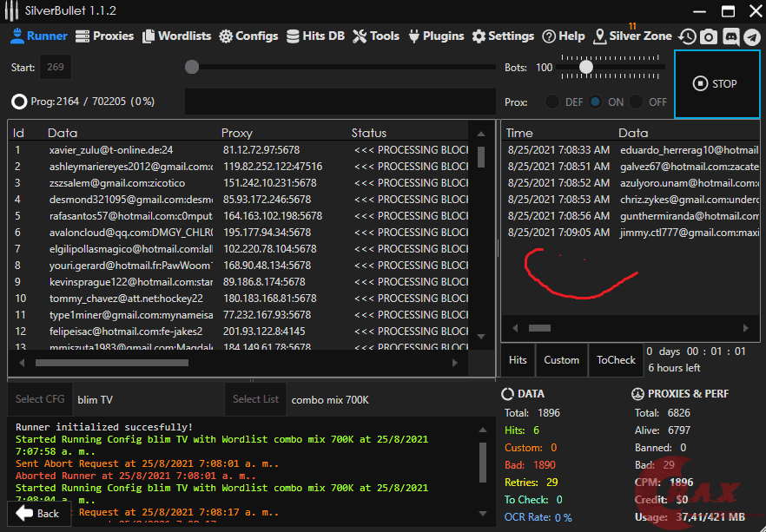Open the Discord icon link
This screenshot has height=532, width=766.
tap(730, 36)
